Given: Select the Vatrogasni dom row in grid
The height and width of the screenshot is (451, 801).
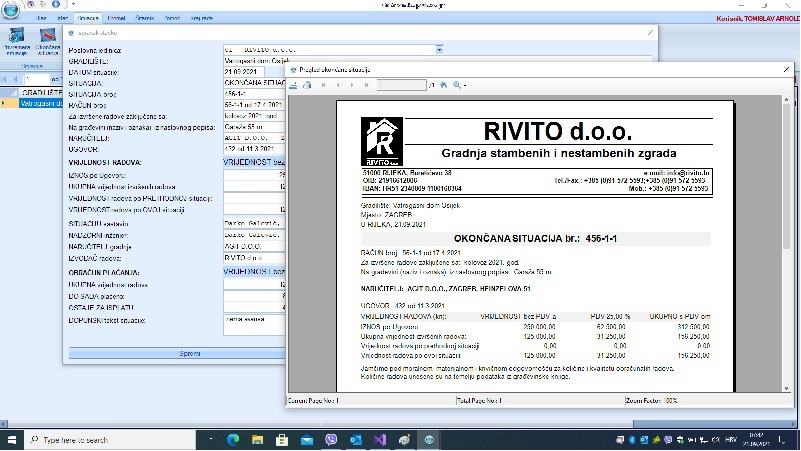Looking at the screenshot, I should (x=41, y=103).
